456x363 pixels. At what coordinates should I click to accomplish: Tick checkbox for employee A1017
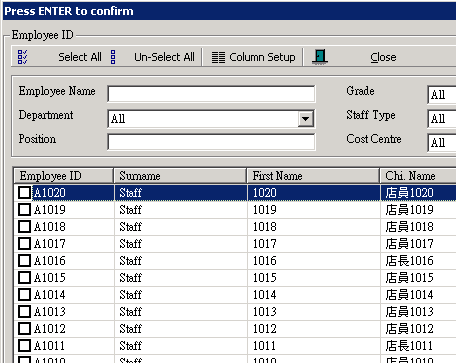coord(24,244)
